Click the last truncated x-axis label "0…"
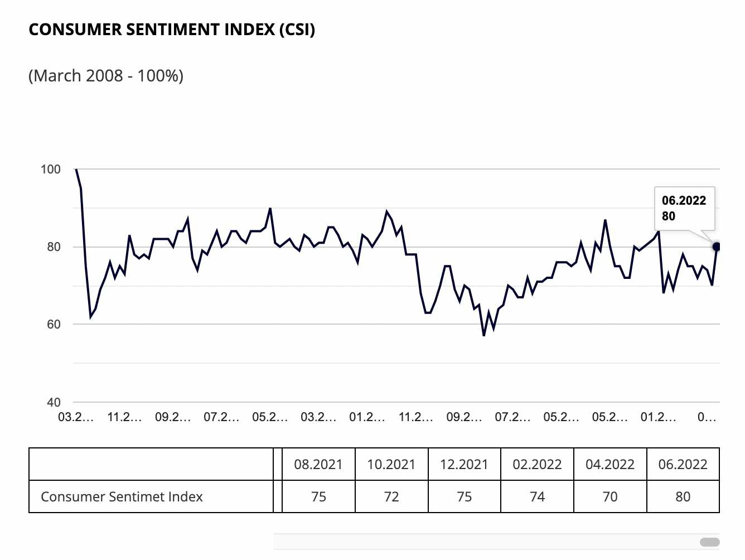Screen dimensions: 745x560 (707, 417)
